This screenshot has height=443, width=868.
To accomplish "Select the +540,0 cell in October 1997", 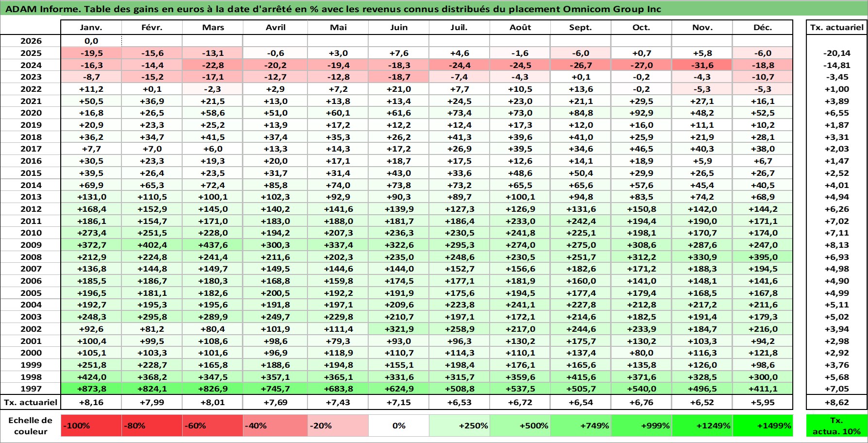I will 641,389.
